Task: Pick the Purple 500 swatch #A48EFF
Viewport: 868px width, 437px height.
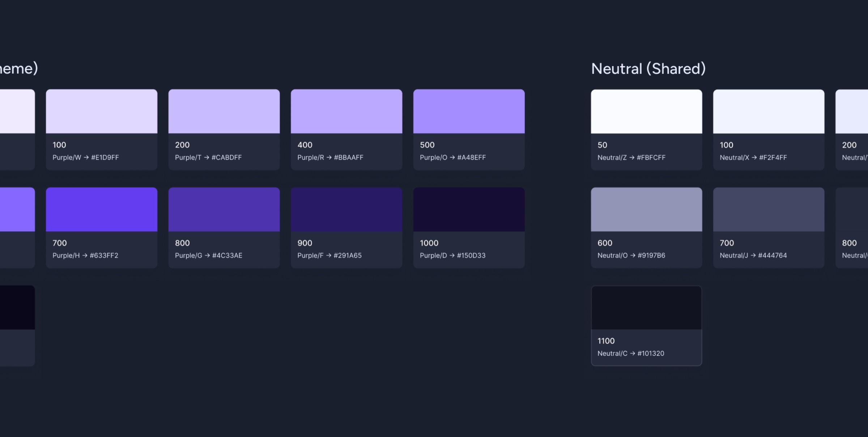Action: pyautogui.click(x=469, y=111)
